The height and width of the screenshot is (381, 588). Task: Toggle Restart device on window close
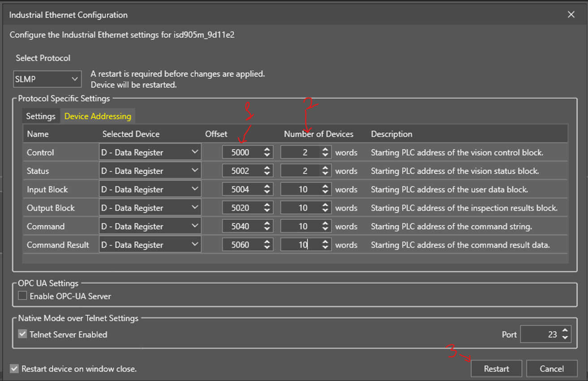click(14, 369)
